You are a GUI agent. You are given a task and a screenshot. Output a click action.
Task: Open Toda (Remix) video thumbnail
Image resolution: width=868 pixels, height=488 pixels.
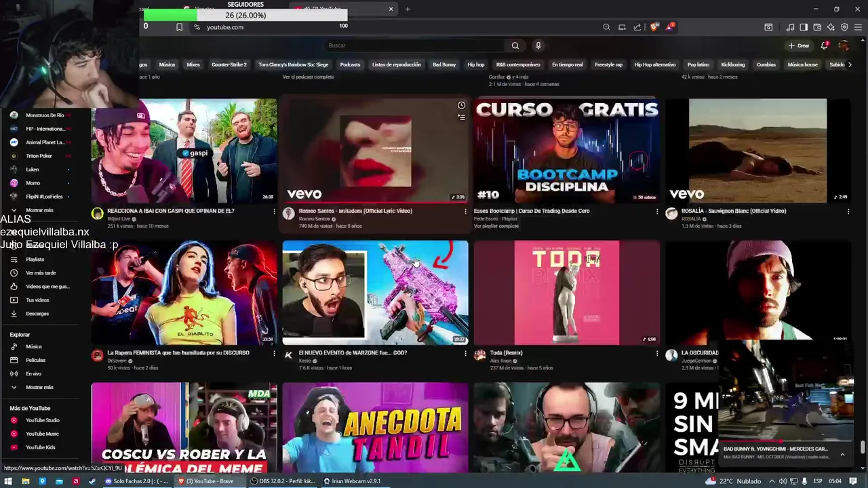[566, 293]
